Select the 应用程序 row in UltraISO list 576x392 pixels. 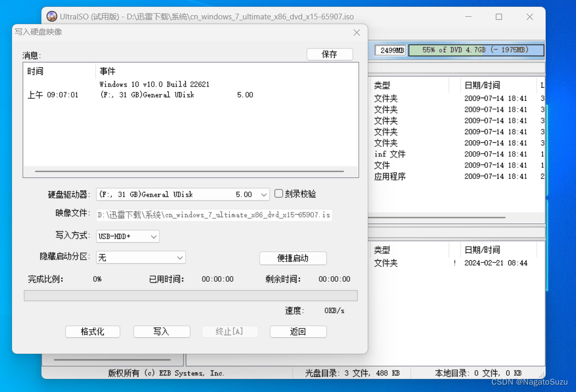click(456, 177)
